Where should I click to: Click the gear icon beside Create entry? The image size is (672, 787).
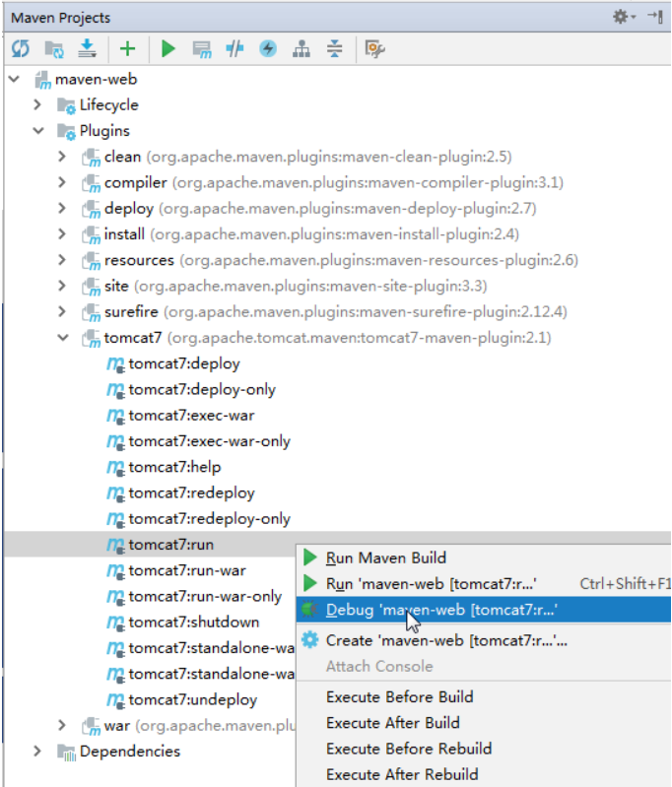click(x=309, y=640)
